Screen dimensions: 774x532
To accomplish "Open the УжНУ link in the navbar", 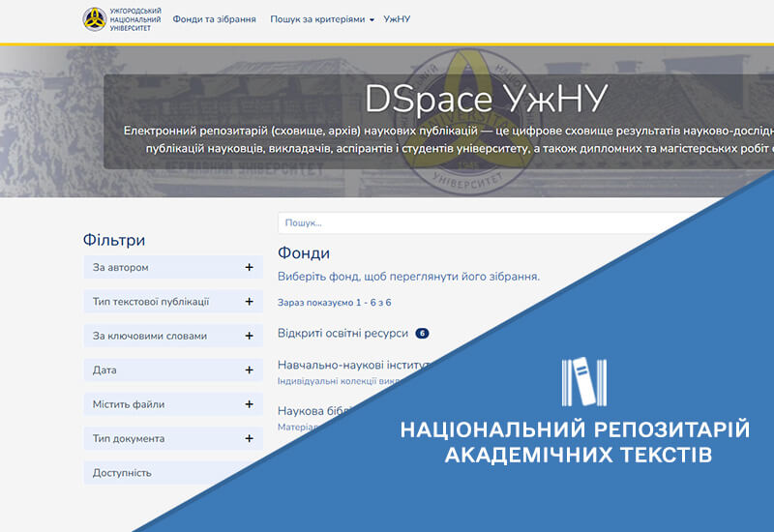I will tap(397, 19).
